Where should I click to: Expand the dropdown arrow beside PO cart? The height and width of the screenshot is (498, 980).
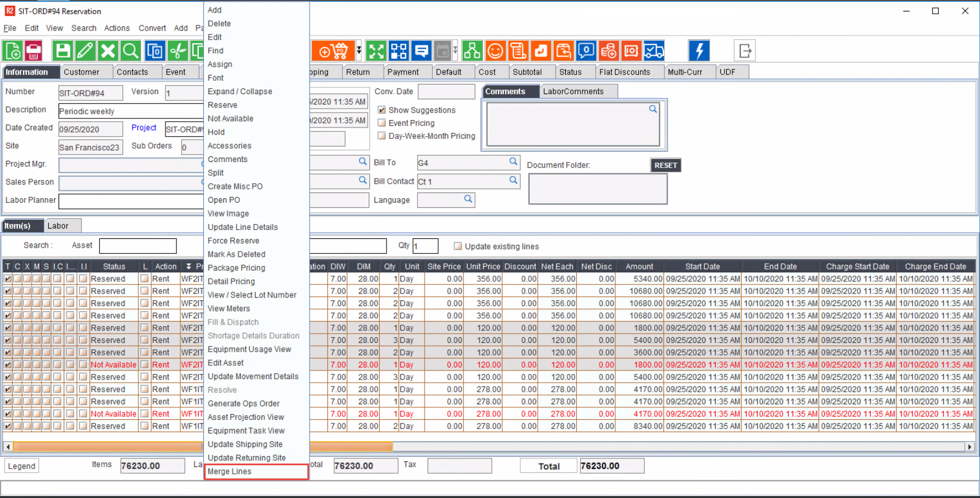pyautogui.click(x=359, y=51)
